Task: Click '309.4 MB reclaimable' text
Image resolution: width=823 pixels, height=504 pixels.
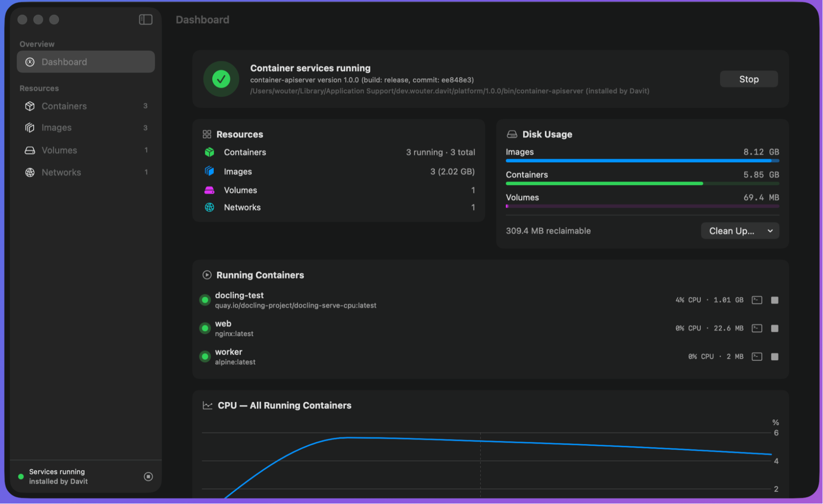Action: [548, 231]
